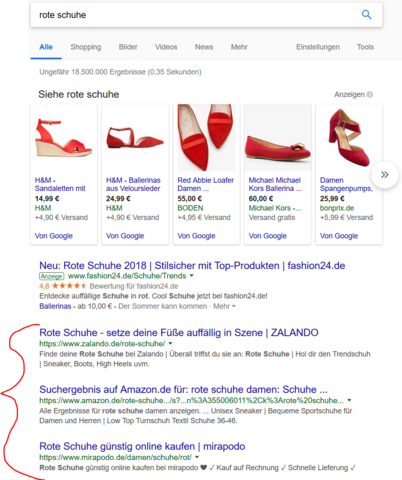Click the blue search magnifier icon
The width and height of the screenshot is (402, 480).
[x=366, y=15]
